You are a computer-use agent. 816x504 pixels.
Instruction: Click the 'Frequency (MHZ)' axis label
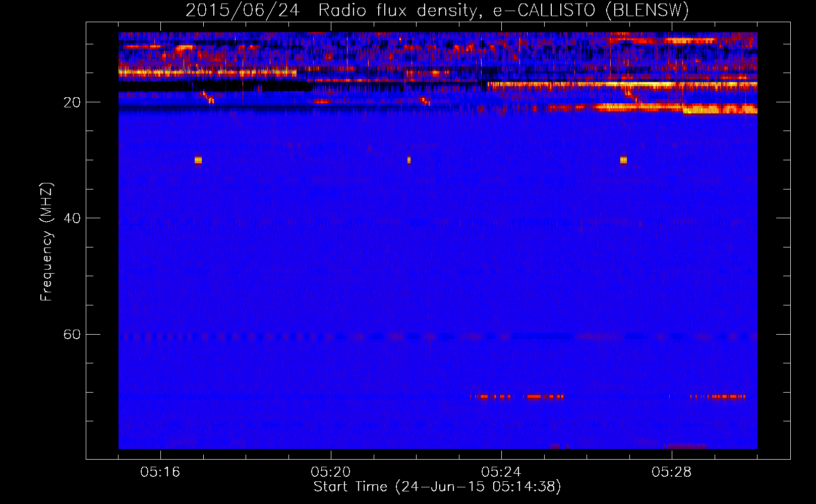point(46,241)
